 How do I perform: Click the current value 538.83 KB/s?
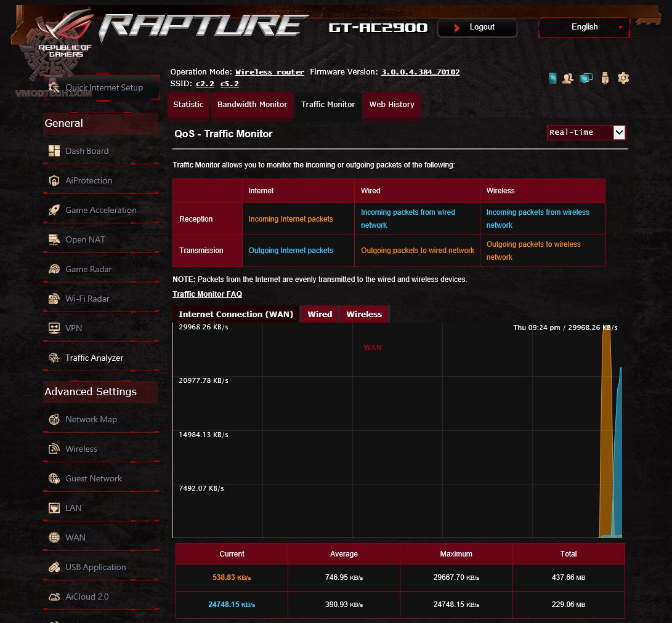tap(232, 577)
